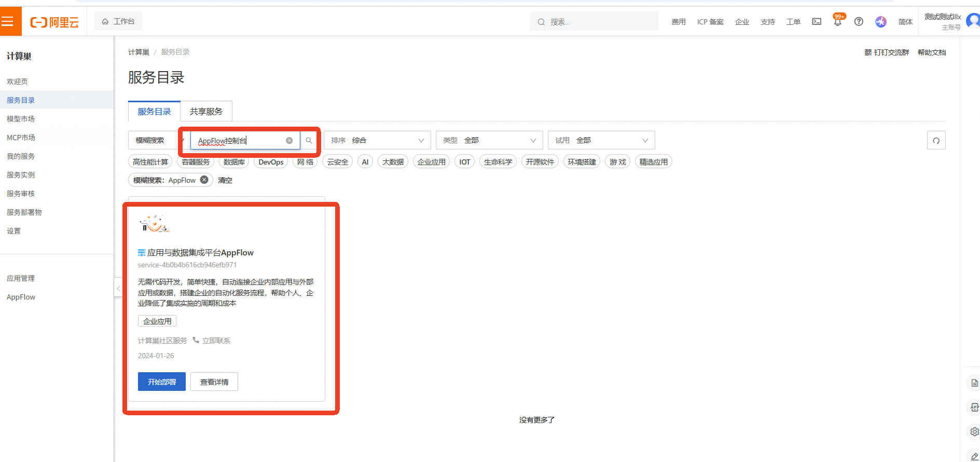Click the DingTalk group QR icon
The image size is (980, 462).
(x=868, y=52)
